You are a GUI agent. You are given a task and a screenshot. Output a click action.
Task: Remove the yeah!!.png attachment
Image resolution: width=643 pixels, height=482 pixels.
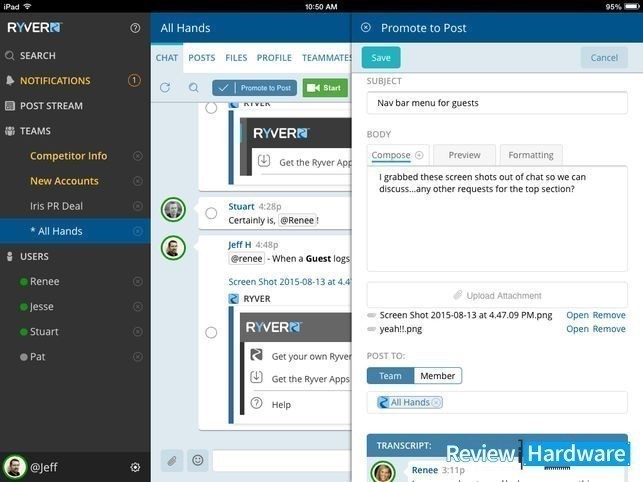pyautogui.click(x=609, y=329)
